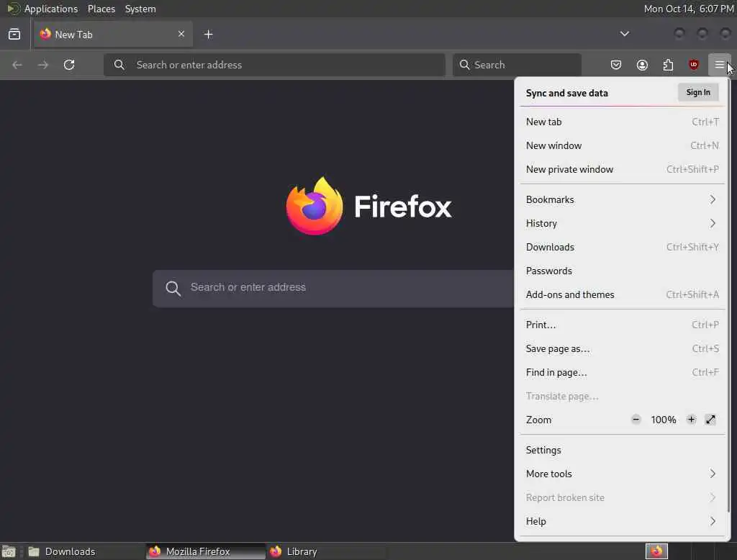
Task: Switch to Downloads window in taskbar
Action: click(x=84, y=551)
